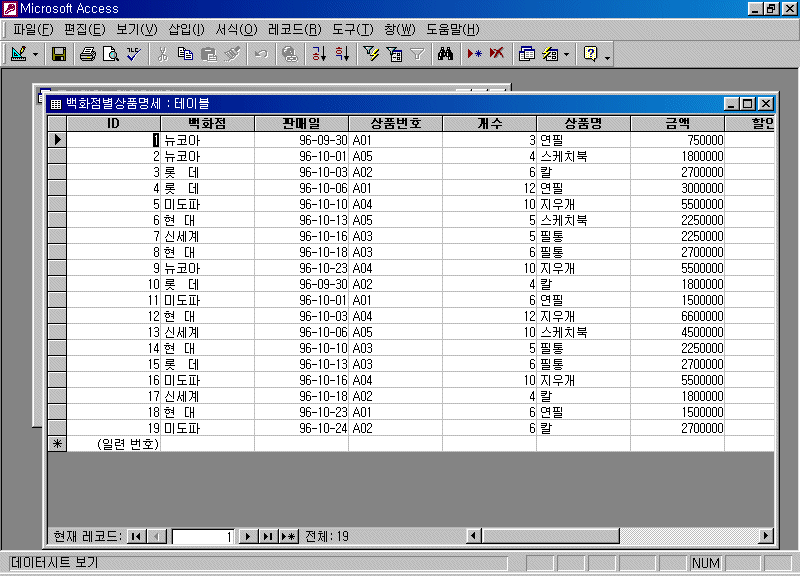Viewport: 800px width, 576px height.
Task: Go to last record navigation button
Action: [268, 536]
